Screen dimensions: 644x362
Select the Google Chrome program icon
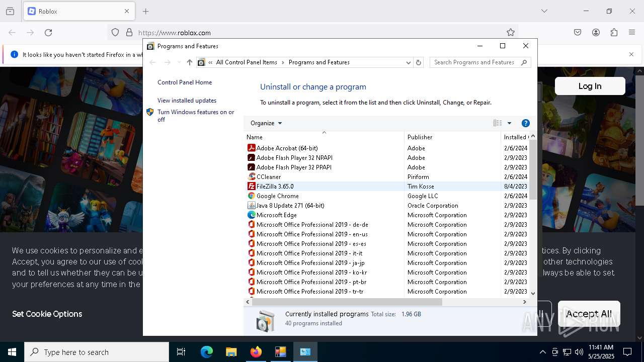(252, 196)
